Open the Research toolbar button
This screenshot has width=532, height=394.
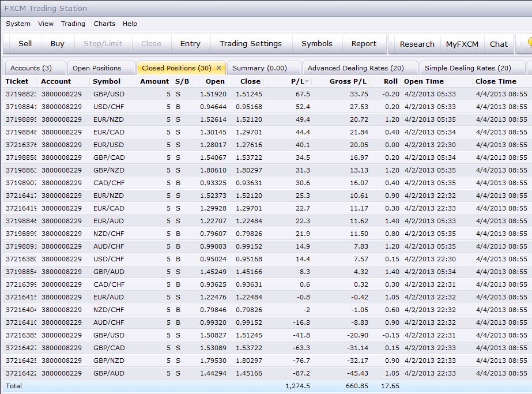(417, 44)
